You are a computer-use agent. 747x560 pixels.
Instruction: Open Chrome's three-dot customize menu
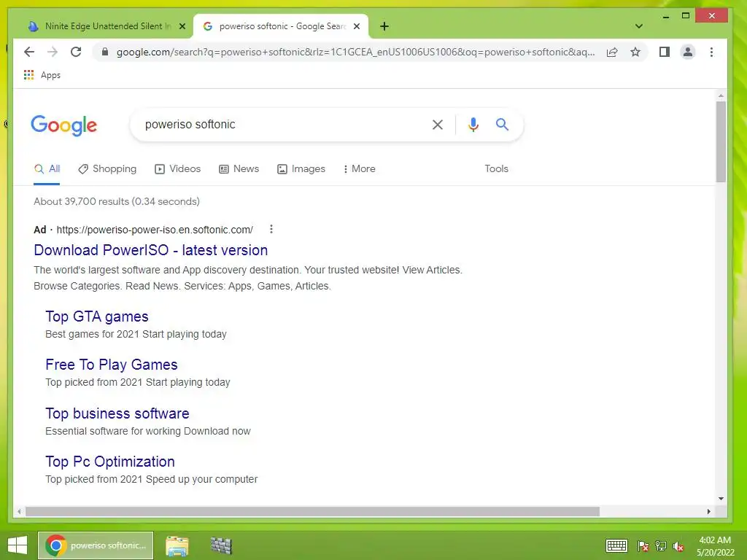tap(711, 52)
